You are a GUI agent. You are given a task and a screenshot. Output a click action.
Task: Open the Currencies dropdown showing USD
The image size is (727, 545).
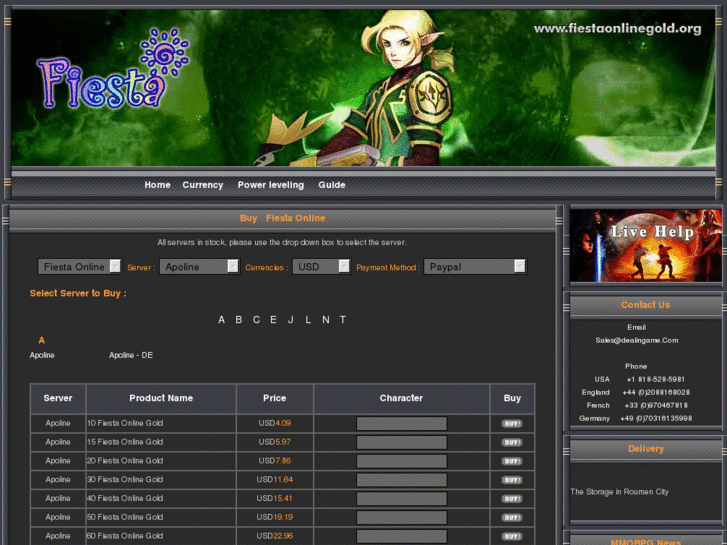click(321, 267)
